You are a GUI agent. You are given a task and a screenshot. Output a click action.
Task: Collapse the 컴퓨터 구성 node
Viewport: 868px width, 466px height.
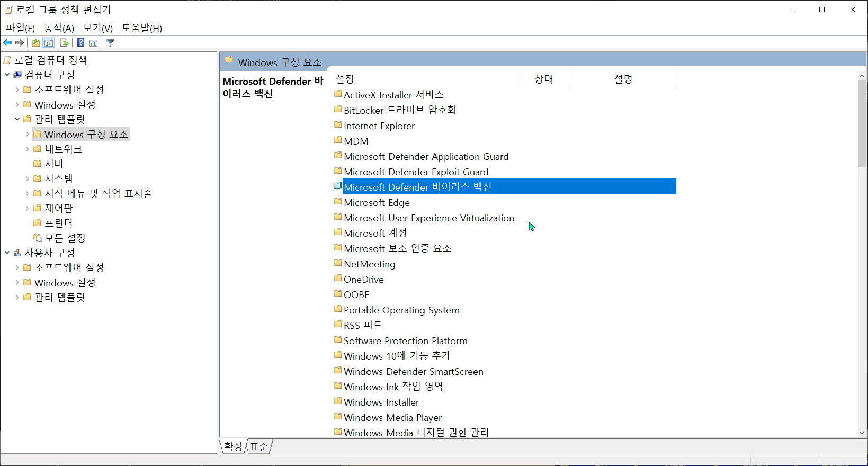click(x=7, y=75)
